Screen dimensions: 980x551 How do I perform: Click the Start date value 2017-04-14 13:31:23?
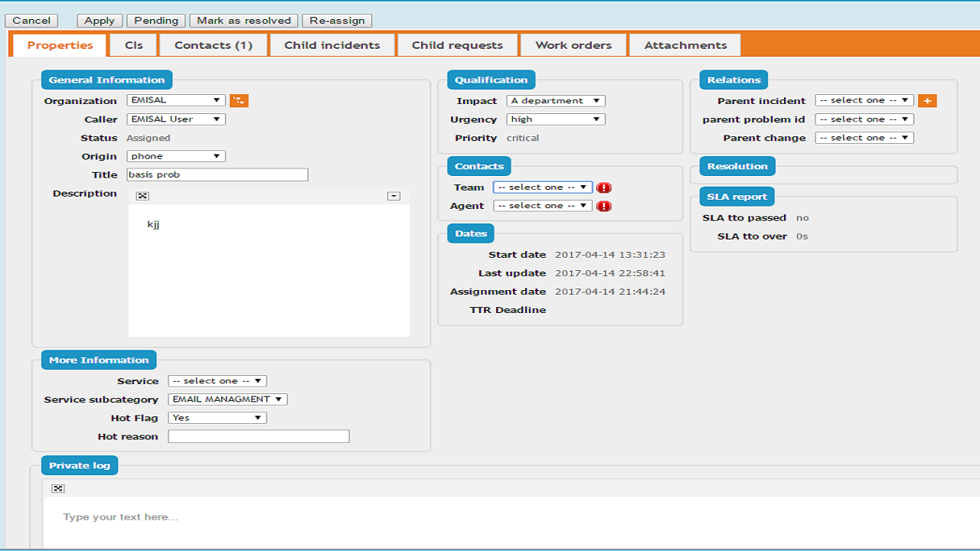[610, 255]
